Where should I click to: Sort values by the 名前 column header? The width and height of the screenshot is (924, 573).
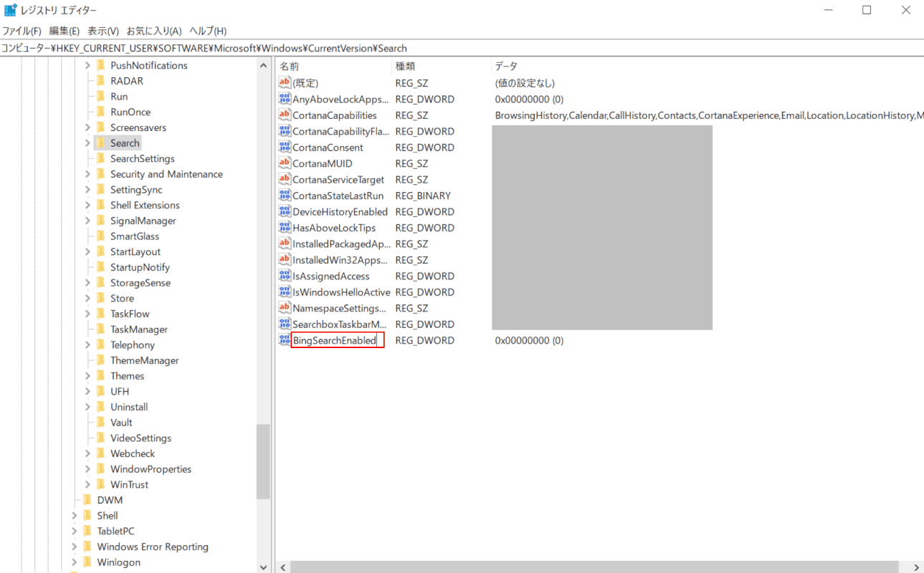tap(333, 66)
